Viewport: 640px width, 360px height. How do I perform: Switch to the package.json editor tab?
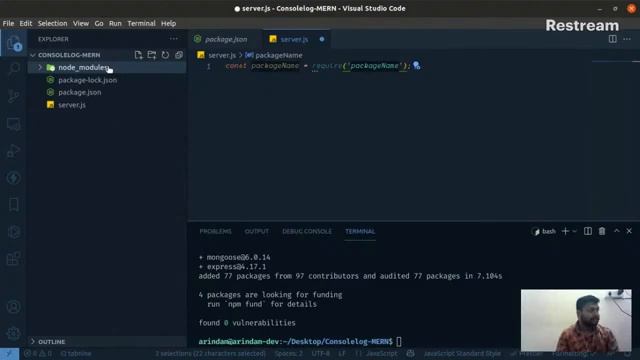point(225,39)
